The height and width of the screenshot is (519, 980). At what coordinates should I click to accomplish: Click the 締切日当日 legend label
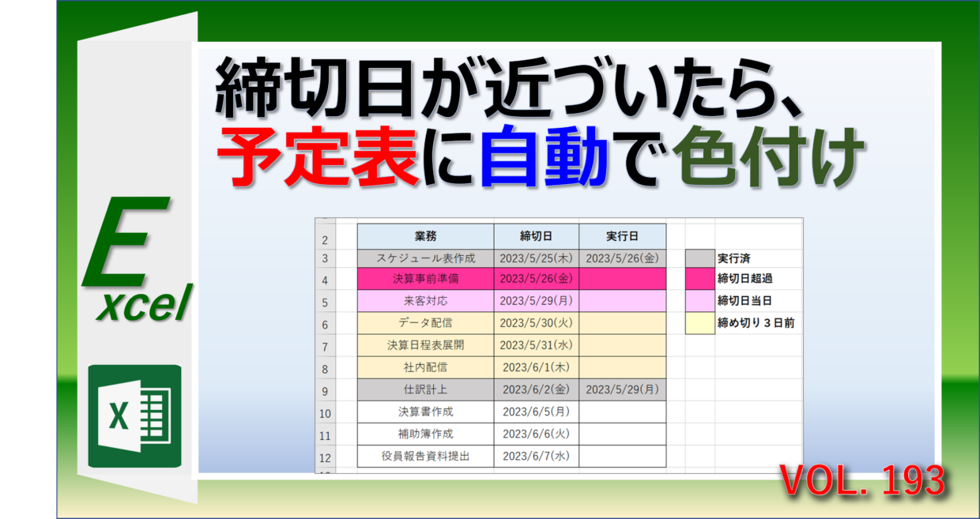click(744, 301)
